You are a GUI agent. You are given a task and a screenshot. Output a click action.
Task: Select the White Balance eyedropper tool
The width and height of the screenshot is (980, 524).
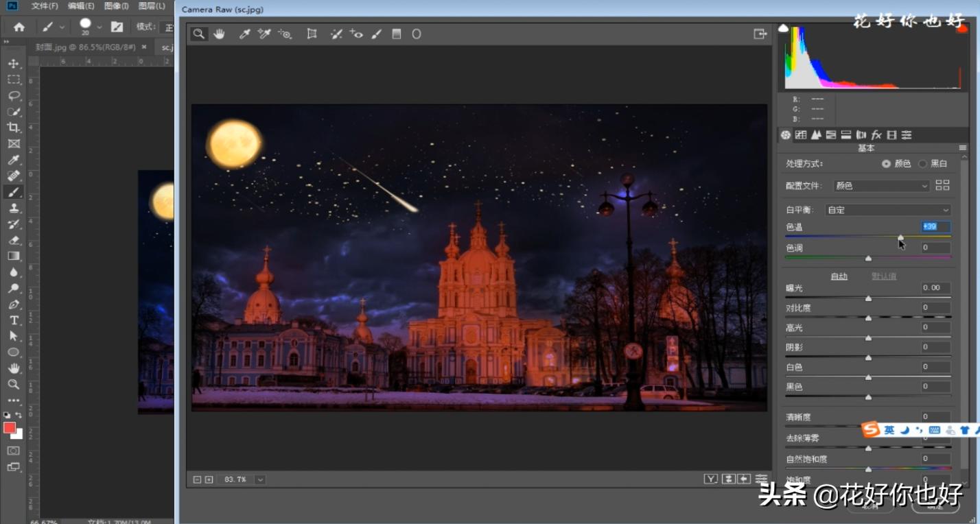pyautogui.click(x=244, y=34)
